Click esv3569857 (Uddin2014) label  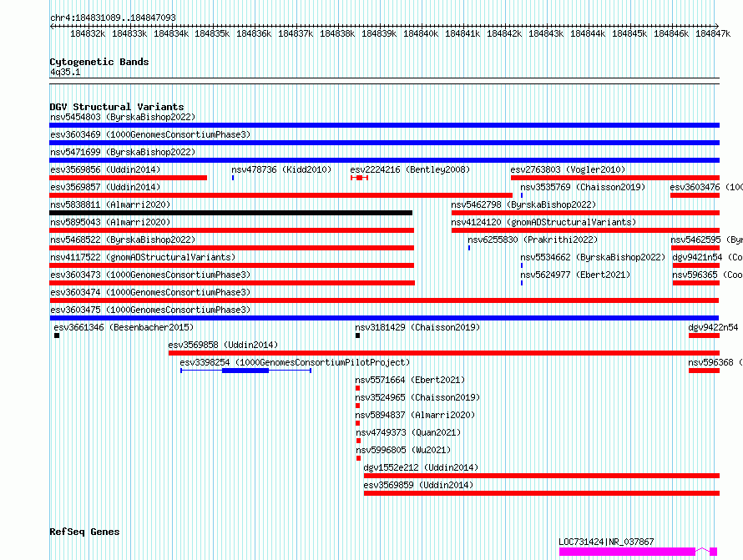point(105,187)
